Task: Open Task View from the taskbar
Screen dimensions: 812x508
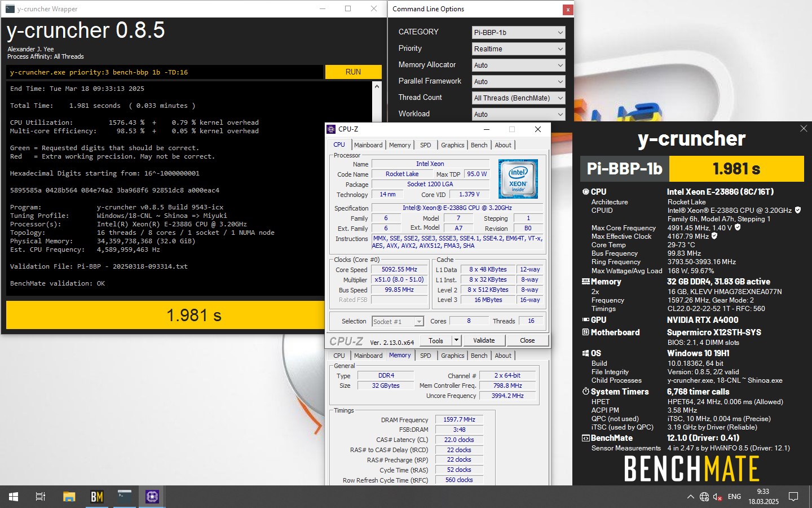Action: point(41,497)
